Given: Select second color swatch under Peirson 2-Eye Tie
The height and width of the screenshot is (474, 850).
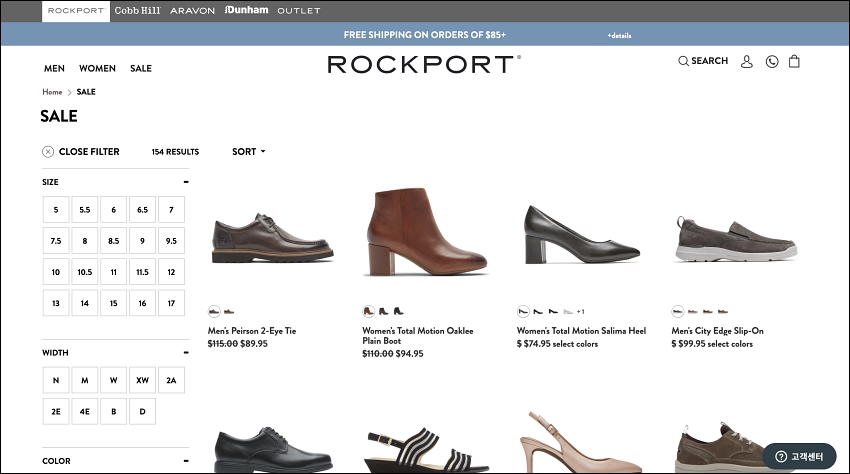Looking at the screenshot, I should (x=229, y=311).
